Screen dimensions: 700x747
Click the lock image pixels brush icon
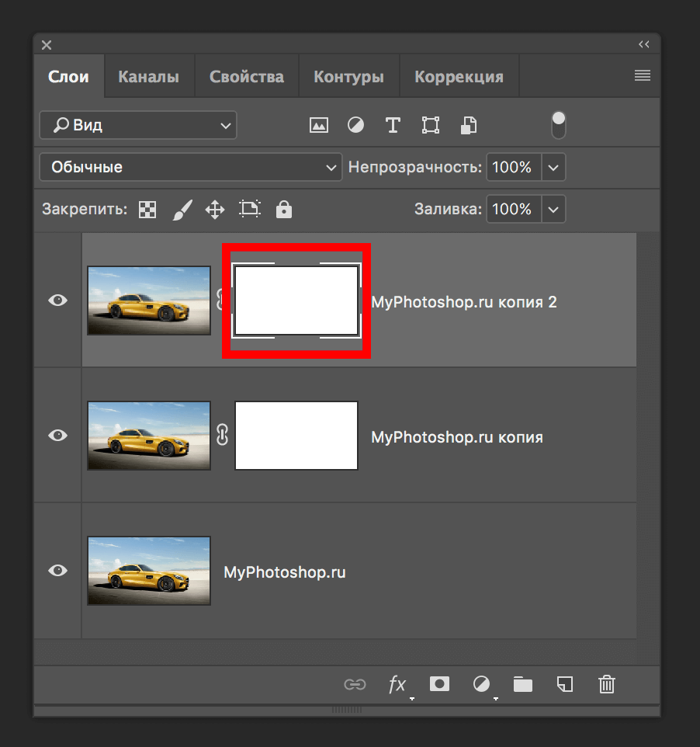point(181,209)
